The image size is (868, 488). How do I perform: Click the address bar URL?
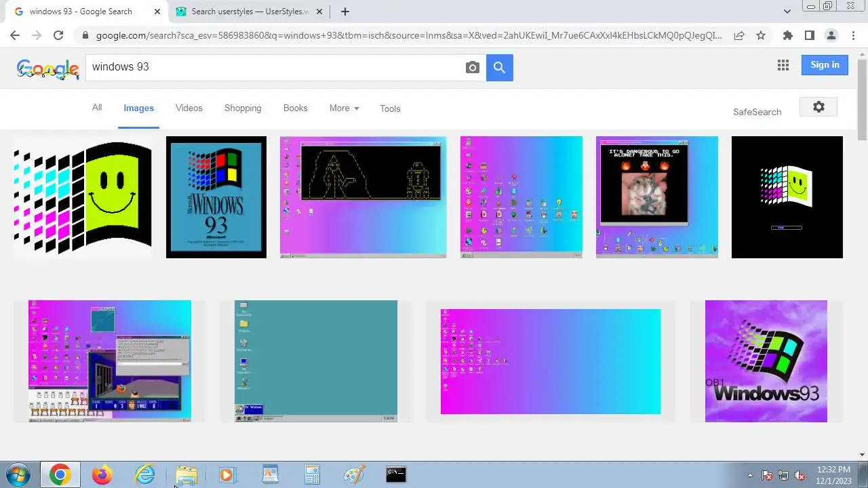tap(409, 35)
